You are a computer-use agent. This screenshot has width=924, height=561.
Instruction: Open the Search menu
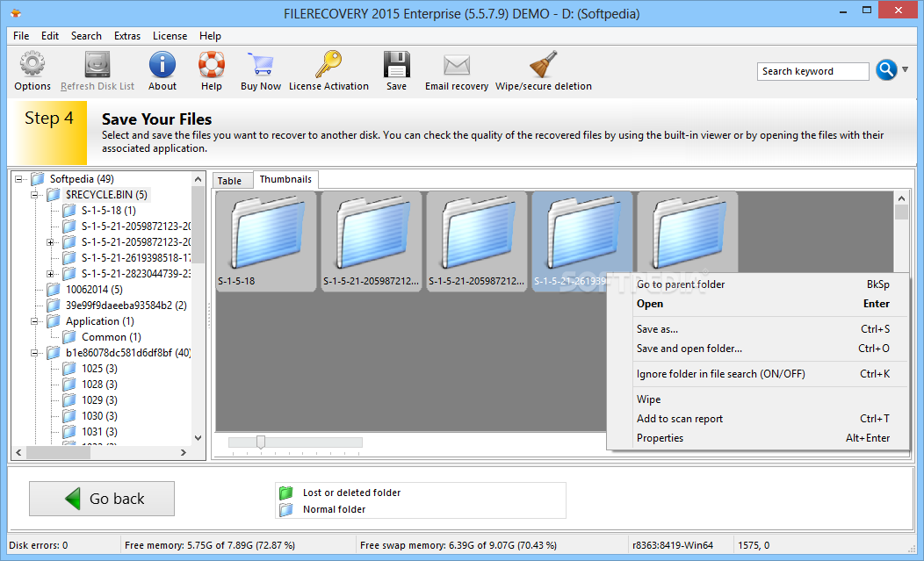[x=86, y=36]
